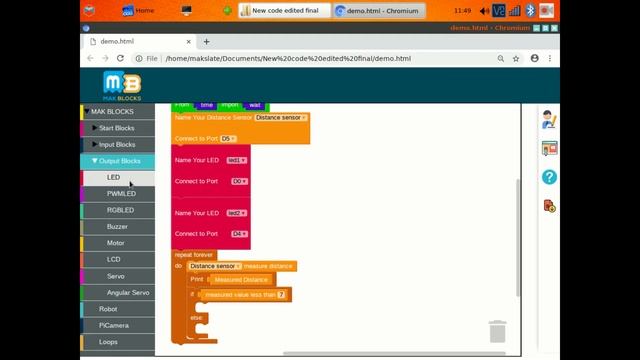
Task: Open a new browser tab
Action: click(x=207, y=41)
